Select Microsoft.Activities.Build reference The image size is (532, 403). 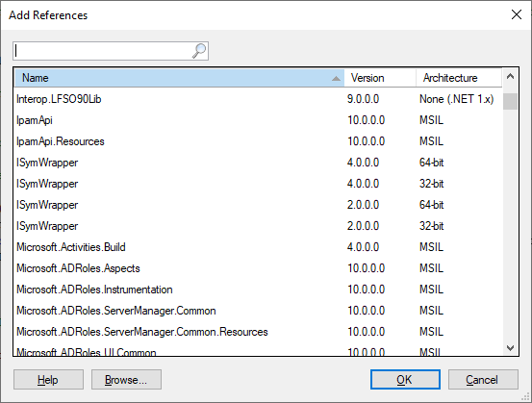258,247
